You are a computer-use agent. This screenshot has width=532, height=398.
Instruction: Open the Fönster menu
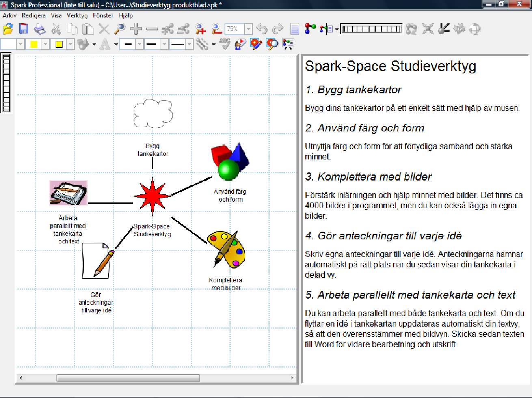click(103, 15)
